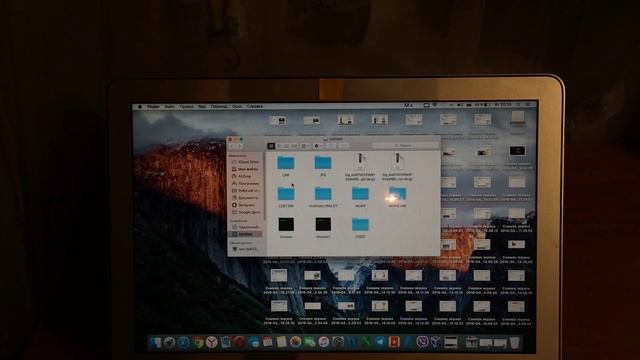Screen dimensions: 640x360
Task: Open Yandex Browser from the Dock
Action: pos(211,342)
